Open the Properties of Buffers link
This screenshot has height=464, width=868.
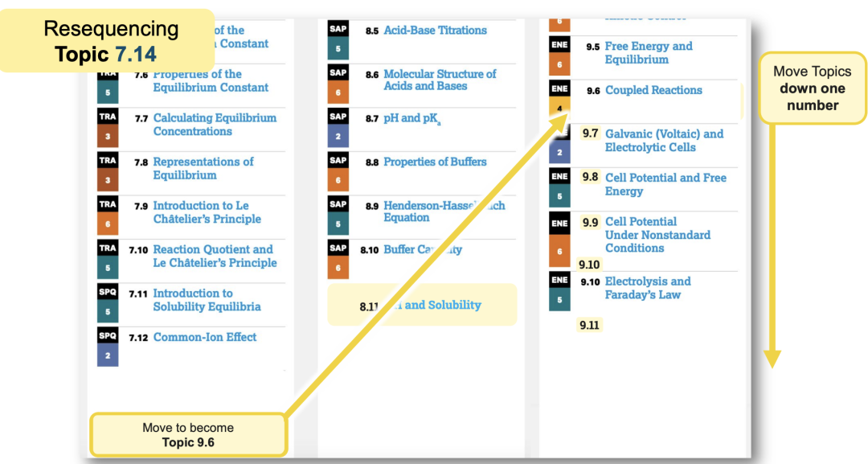click(x=435, y=162)
